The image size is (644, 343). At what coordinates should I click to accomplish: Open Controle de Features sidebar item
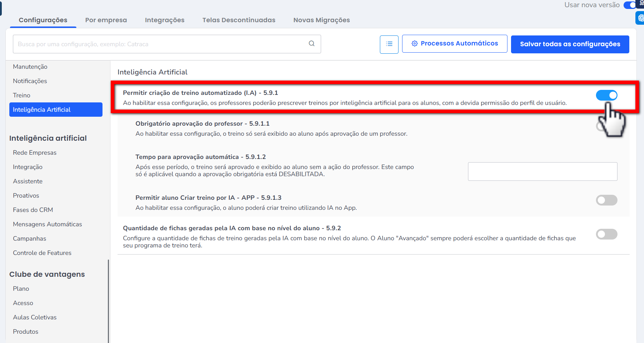[x=42, y=253]
